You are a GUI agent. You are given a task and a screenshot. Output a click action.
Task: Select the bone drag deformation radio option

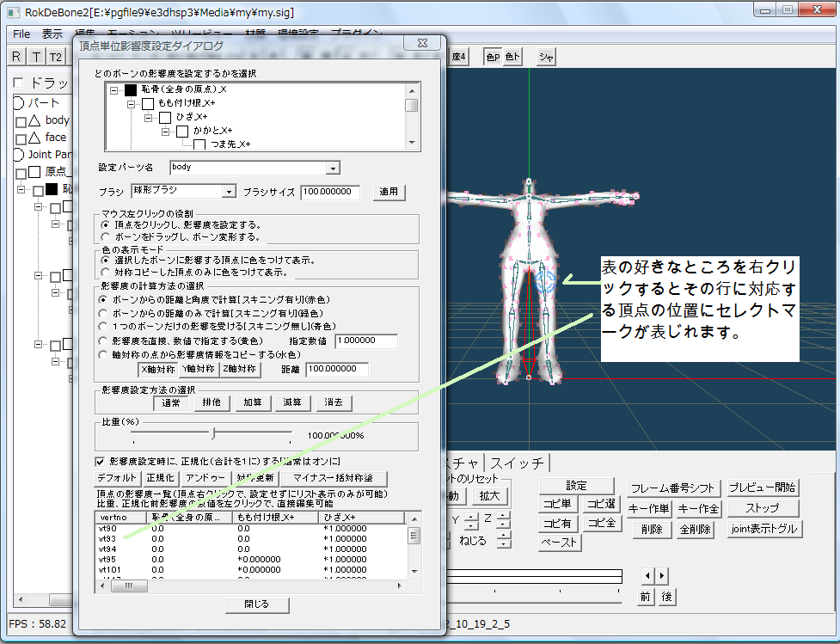(x=106, y=236)
